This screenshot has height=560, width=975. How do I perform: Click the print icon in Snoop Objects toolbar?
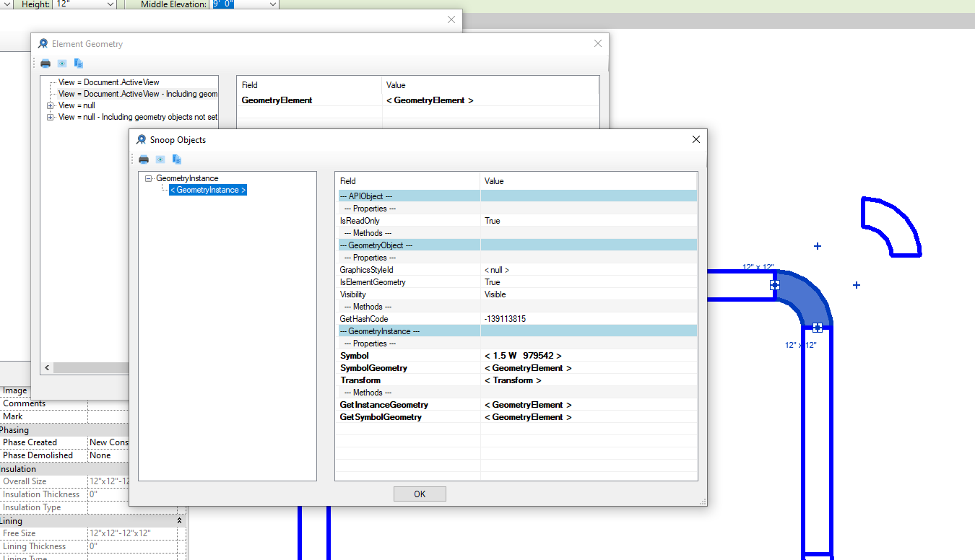click(144, 159)
